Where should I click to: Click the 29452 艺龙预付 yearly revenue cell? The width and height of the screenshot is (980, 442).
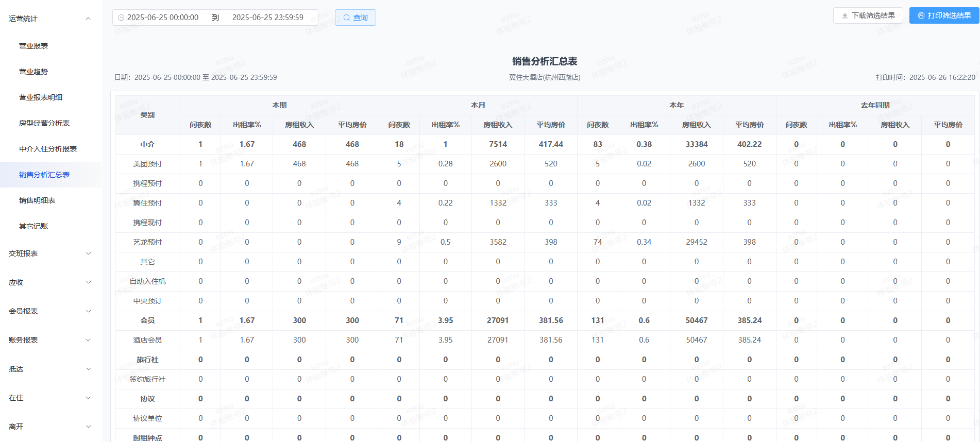(x=697, y=242)
